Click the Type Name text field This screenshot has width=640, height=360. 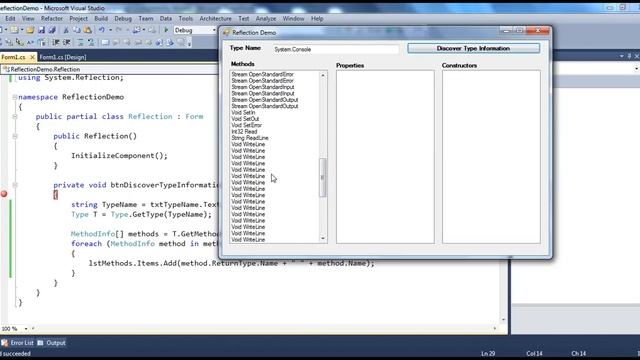[x=336, y=49]
